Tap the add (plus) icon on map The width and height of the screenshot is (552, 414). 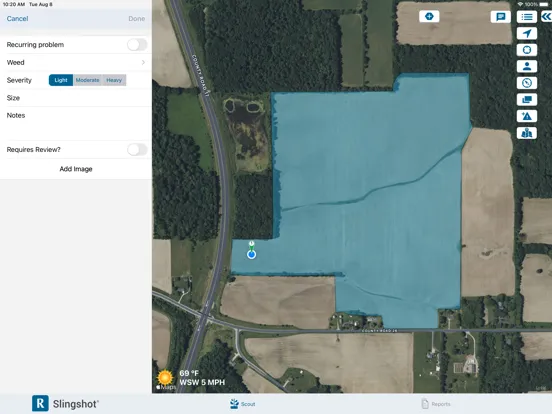(x=429, y=17)
